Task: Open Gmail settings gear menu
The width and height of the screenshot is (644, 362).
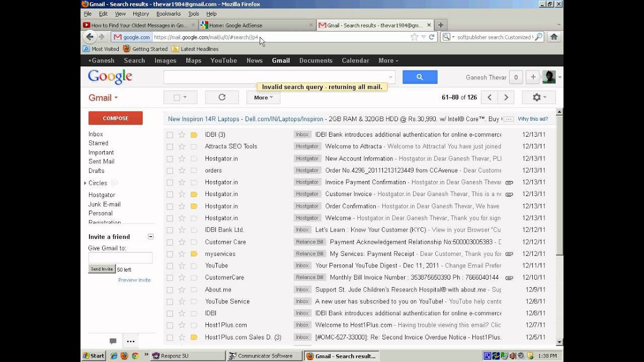Action: pyautogui.click(x=538, y=98)
